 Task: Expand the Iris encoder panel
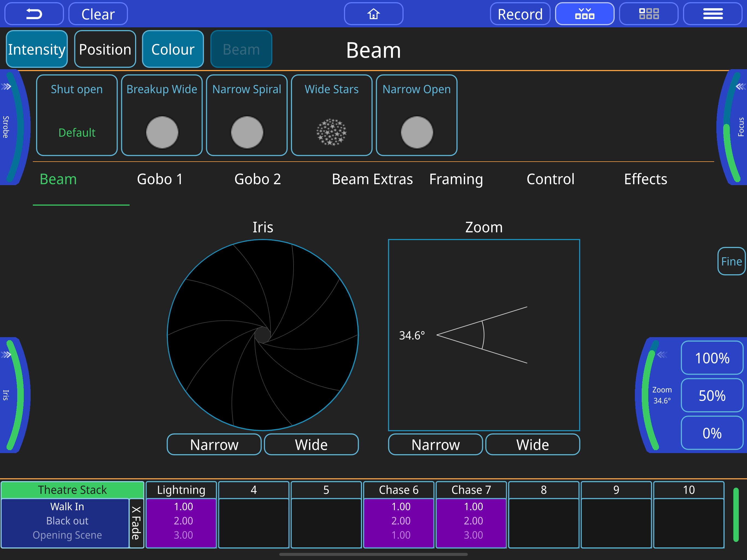point(6,355)
